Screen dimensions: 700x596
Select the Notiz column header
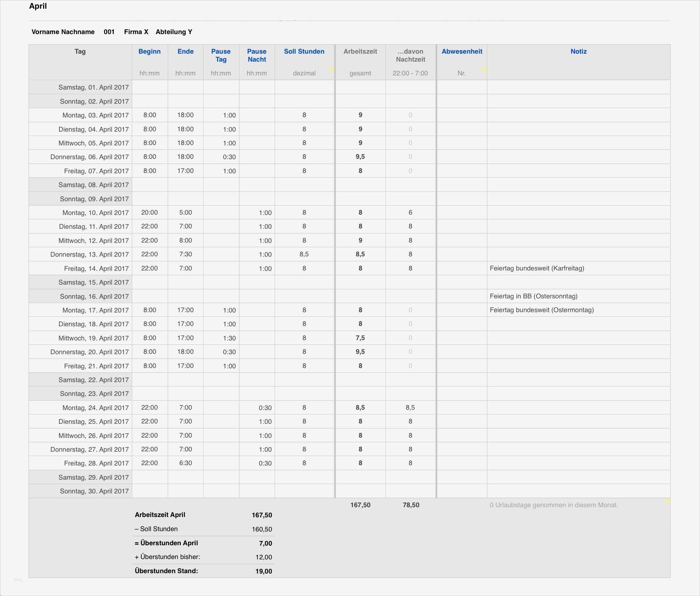(578, 51)
